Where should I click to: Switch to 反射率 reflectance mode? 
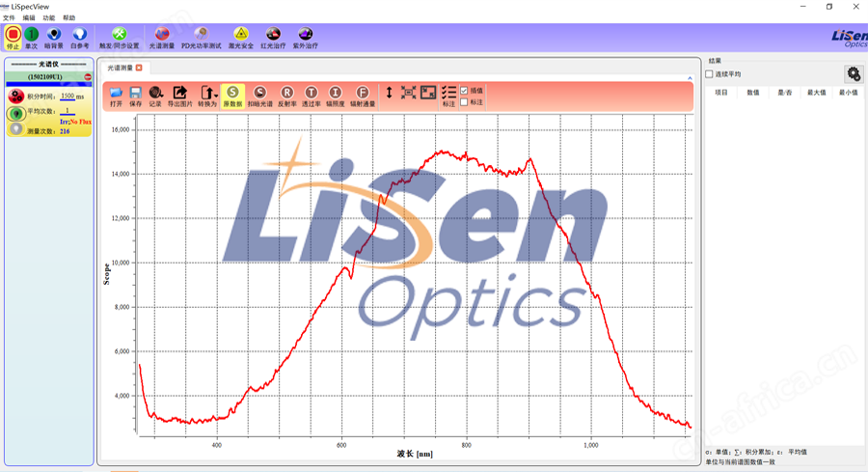(x=286, y=97)
